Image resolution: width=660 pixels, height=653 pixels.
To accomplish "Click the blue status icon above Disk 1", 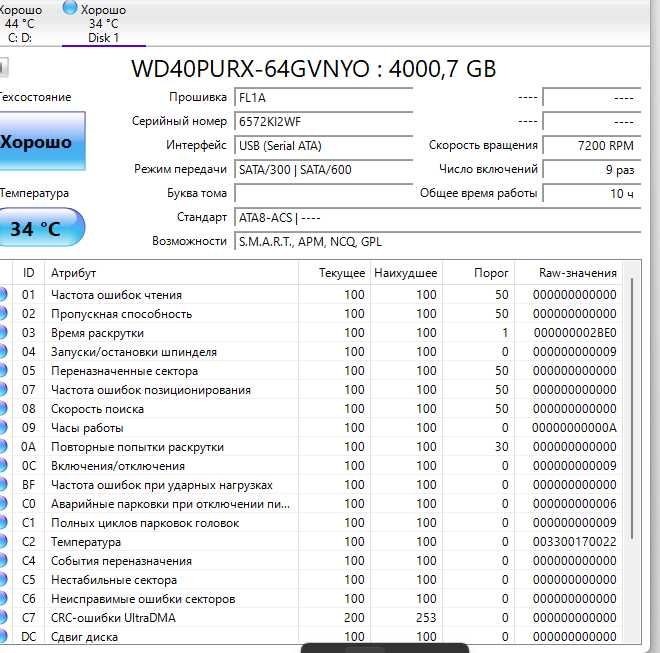I will pyautogui.click(x=70, y=8).
